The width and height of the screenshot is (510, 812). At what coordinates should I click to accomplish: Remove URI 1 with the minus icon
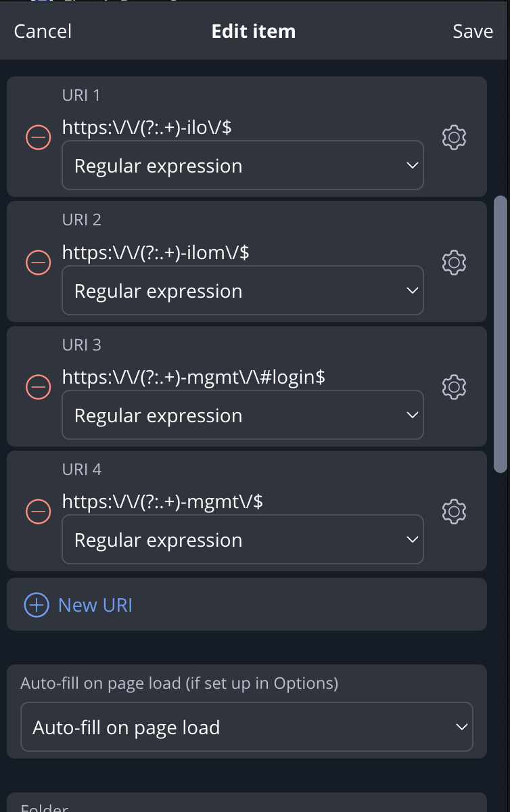tap(38, 137)
